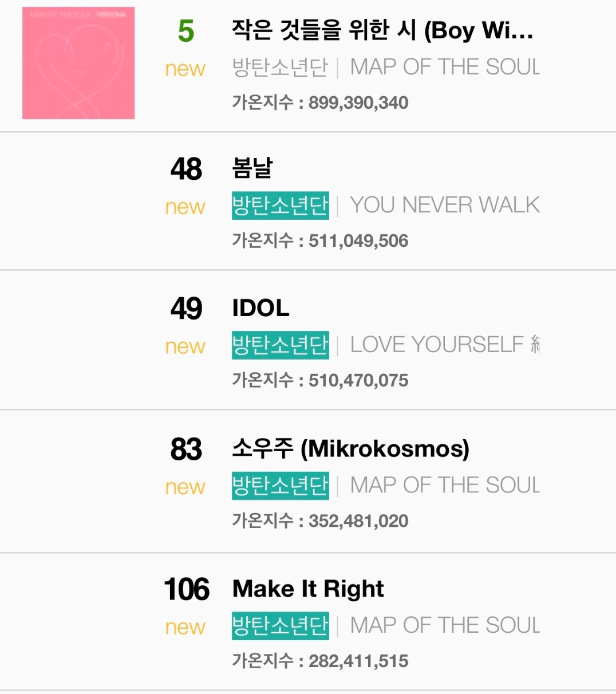This screenshot has height=694, width=616.
Task: Open MAP OF THE SOUL album in rank 5 row
Action: coord(445,68)
